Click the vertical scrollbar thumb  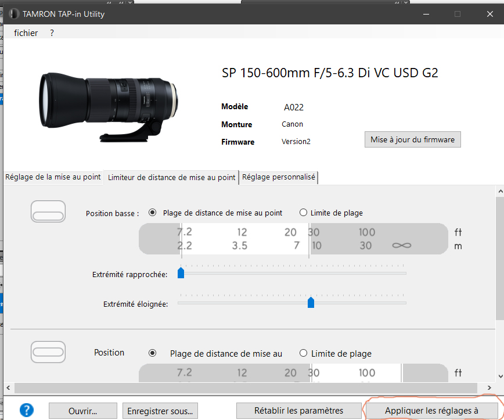point(500,259)
